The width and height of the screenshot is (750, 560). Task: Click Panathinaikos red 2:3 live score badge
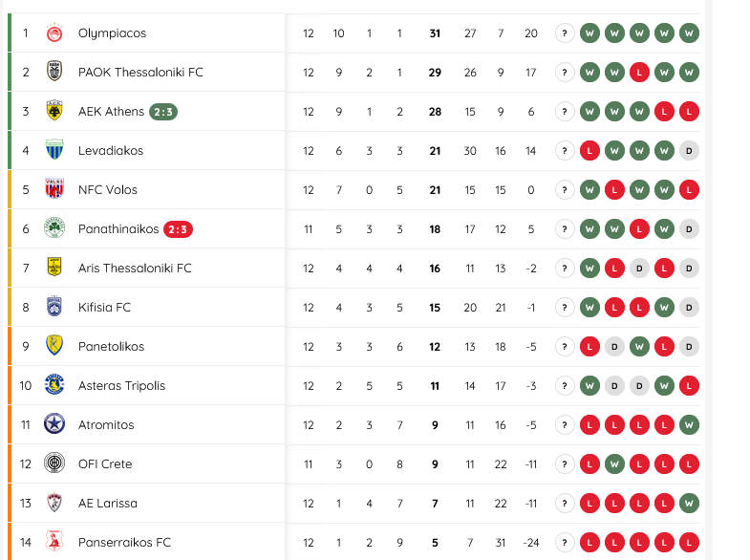tap(179, 229)
